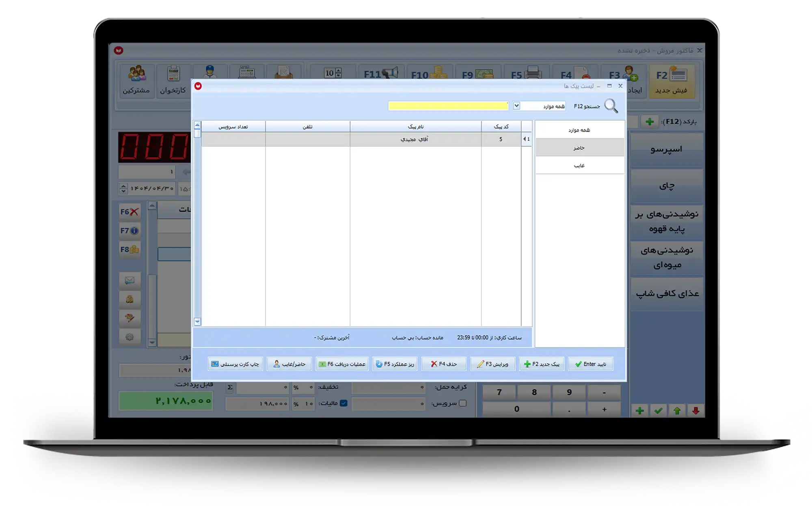Select غایب filter in side list

579,166
